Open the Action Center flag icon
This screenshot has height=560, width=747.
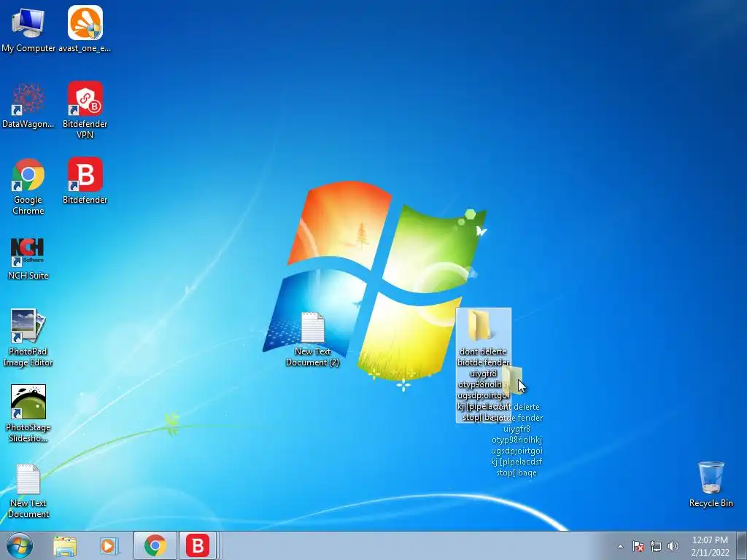point(638,546)
